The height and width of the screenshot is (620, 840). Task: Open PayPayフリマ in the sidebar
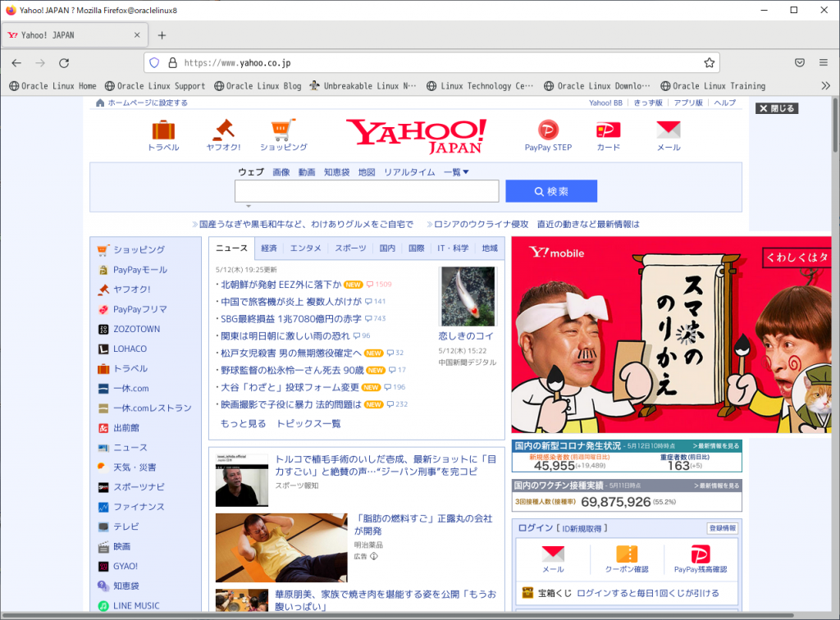[139, 309]
